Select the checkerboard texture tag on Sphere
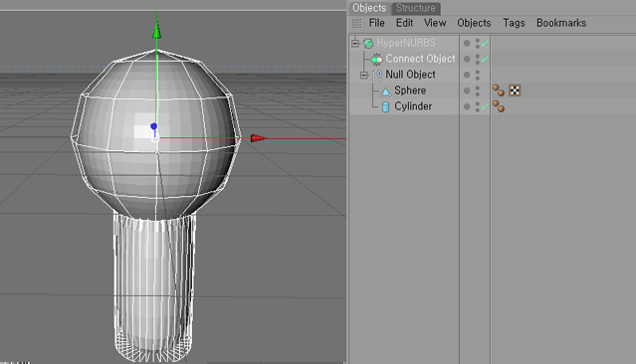The height and width of the screenshot is (364, 636). coord(515,91)
